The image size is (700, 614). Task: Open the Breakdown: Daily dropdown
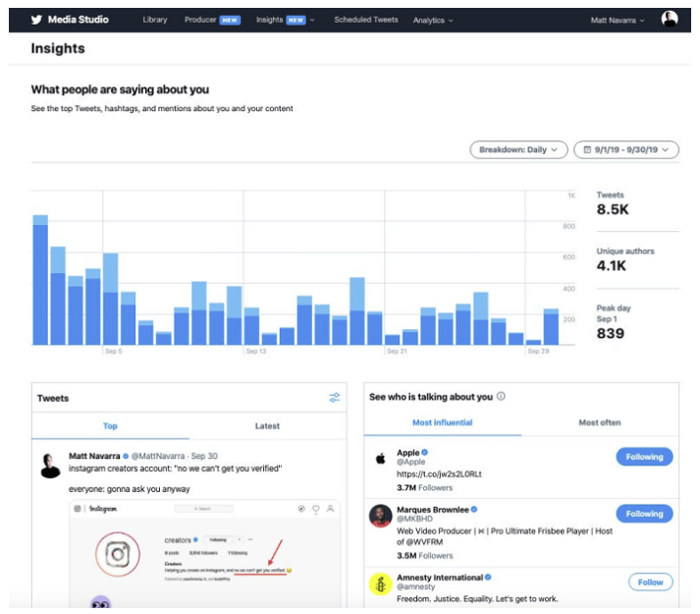click(x=518, y=149)
